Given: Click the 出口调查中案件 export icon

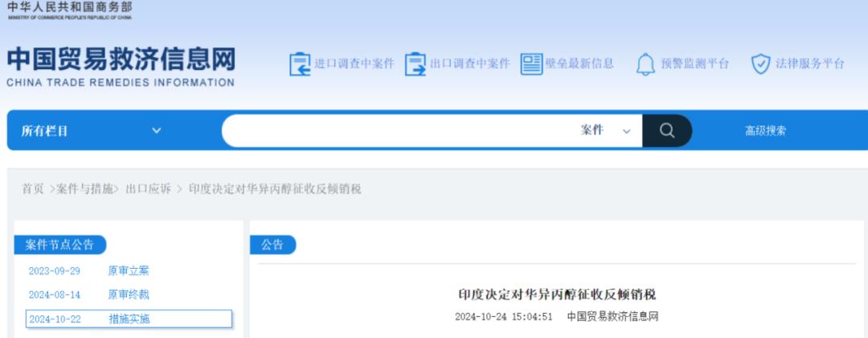Looking at the screenshot, I should 416,64.
